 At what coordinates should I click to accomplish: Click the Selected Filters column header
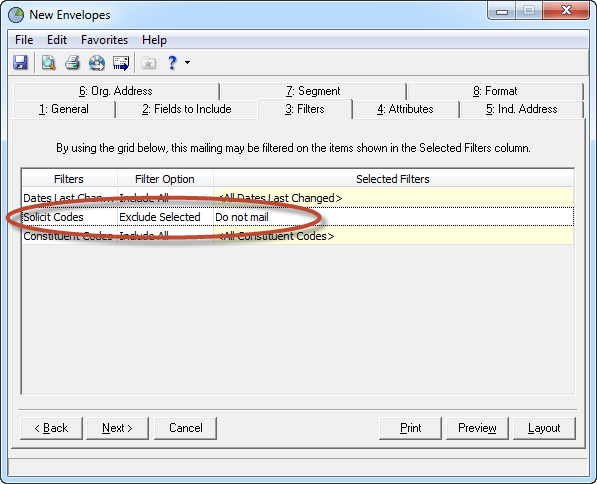pyautogui.click(x=393, y=179)
